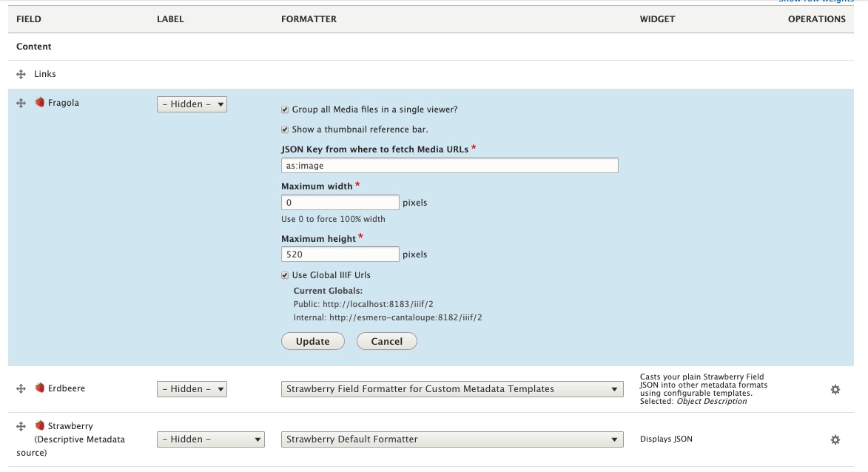The image size is (868, 472).
Task: Click the JSON Key text field
Action: 449,166
